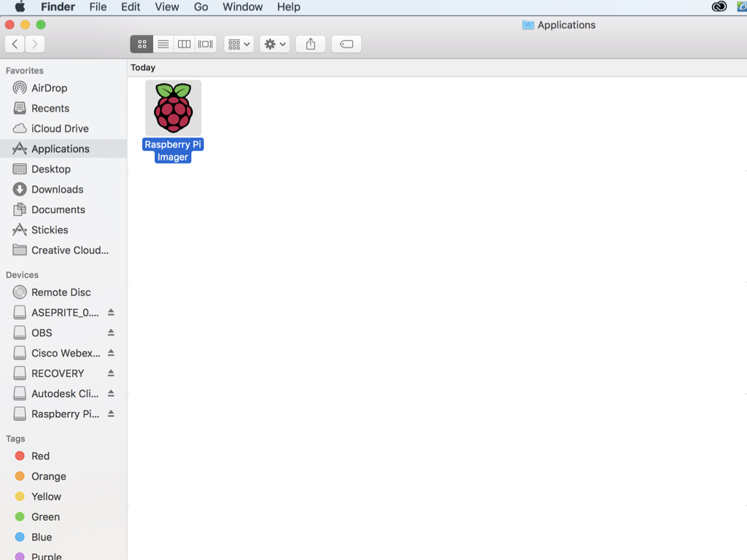Open the Window menu

(242, 7)
